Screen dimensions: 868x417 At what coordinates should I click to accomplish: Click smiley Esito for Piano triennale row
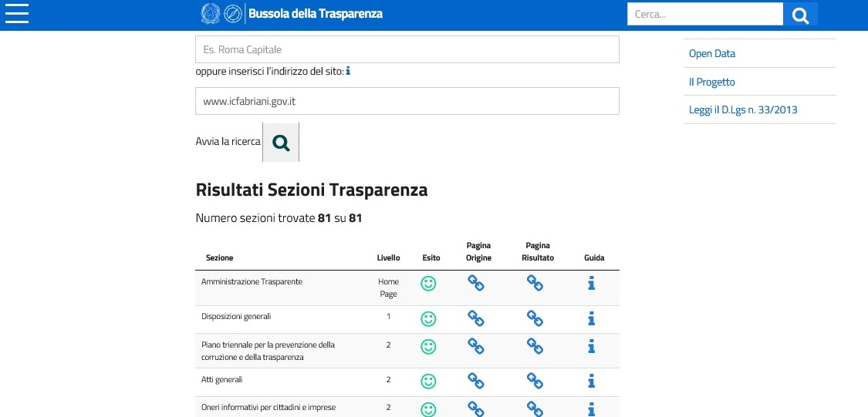pyautogui.click(x=428, y=347)
